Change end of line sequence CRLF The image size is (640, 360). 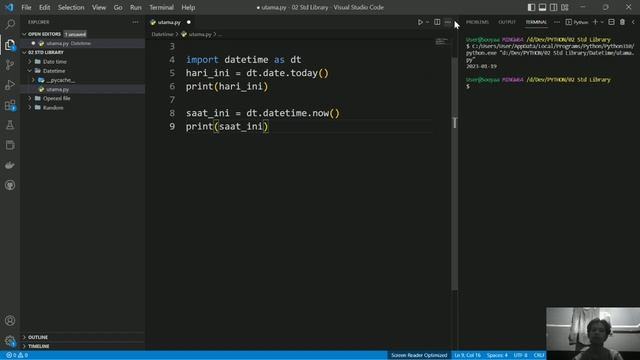click(x=539, y=355)
